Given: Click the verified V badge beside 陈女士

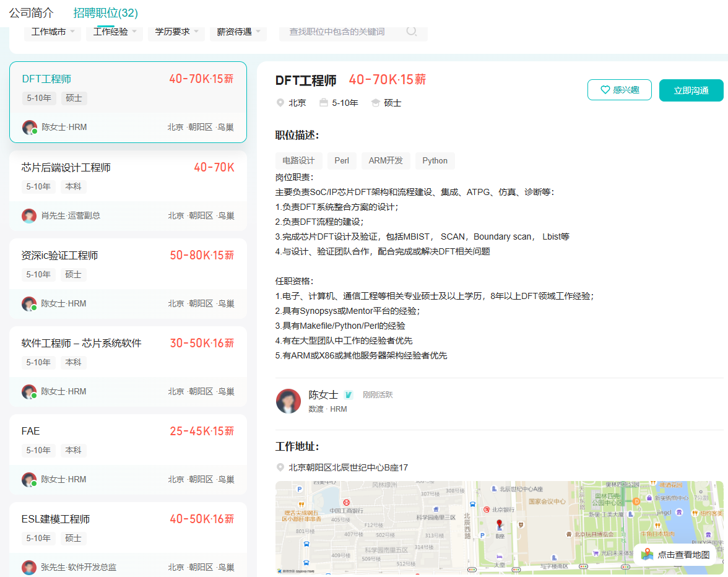Looking at the screenshot, I should [348, 395].
